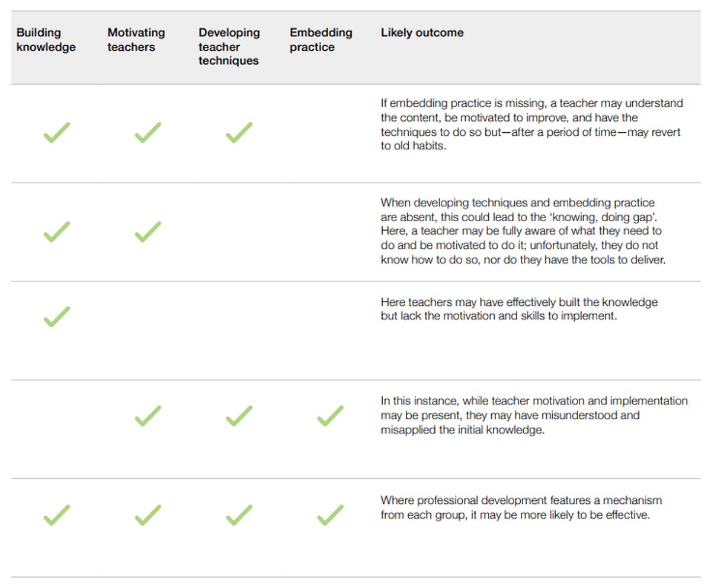
Task: Click Motivating teachers checkmark in last row
Action: tap(148, 514)
